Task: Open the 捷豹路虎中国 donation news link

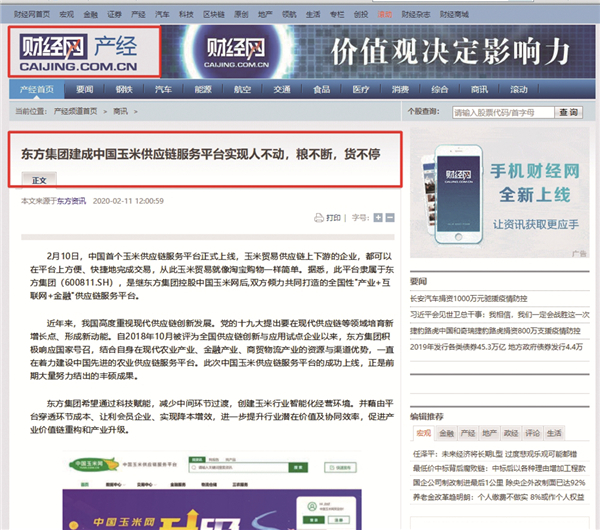Action: tap(495, 331)
